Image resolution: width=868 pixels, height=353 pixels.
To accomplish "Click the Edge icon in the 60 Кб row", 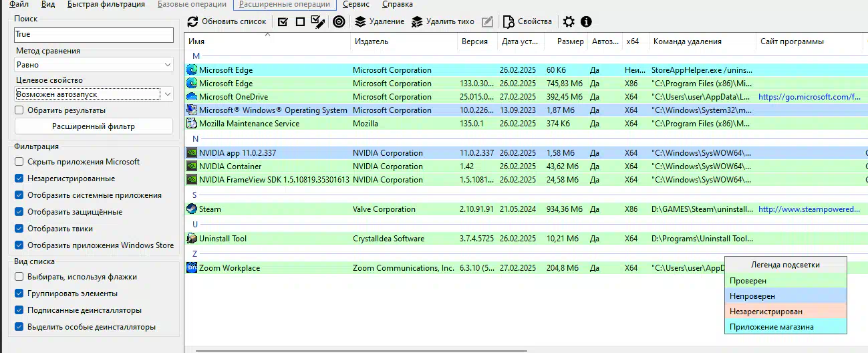I will tap(192, 70).
